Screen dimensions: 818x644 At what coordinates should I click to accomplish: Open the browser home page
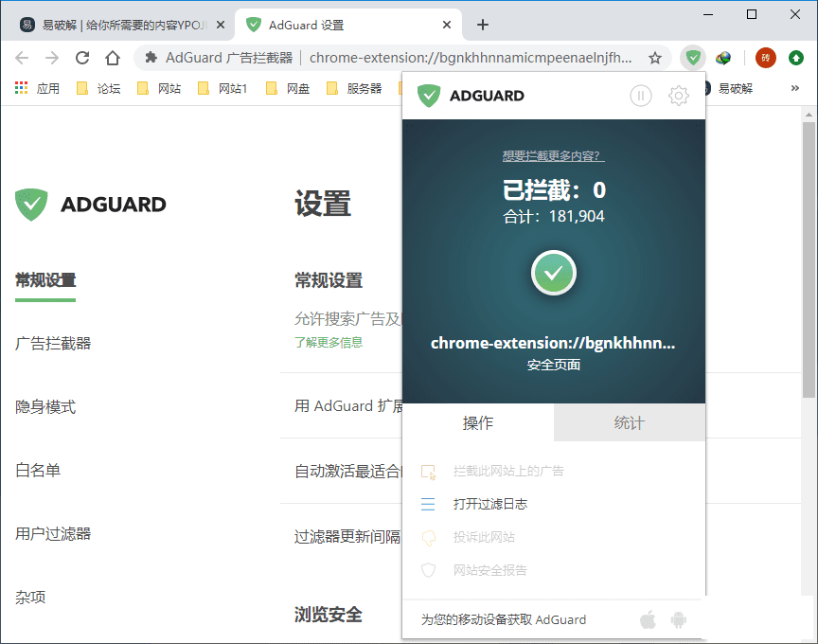(113, 58)
